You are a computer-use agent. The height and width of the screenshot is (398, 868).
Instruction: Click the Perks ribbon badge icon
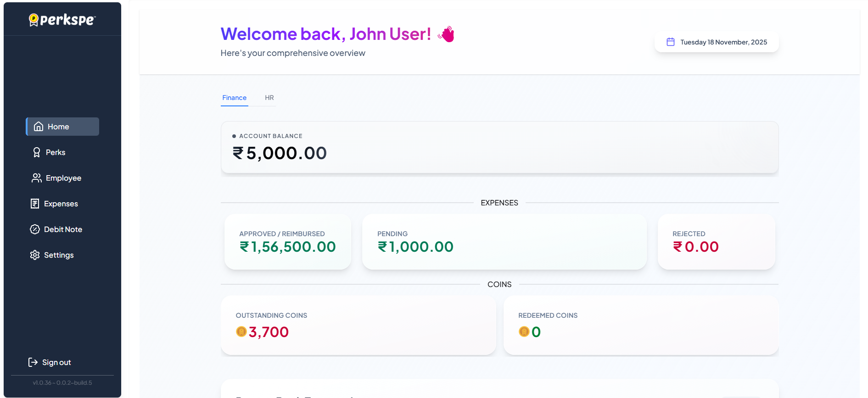click(x=37, y=152)
